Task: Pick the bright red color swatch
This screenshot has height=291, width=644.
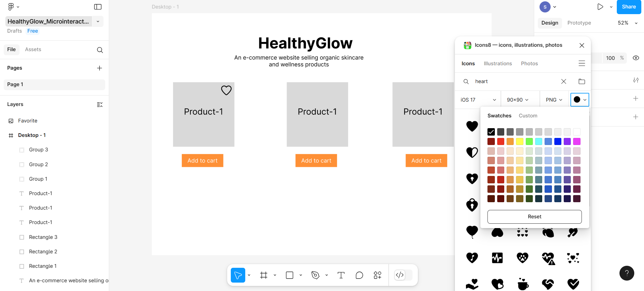Action: tap(501, 142)
